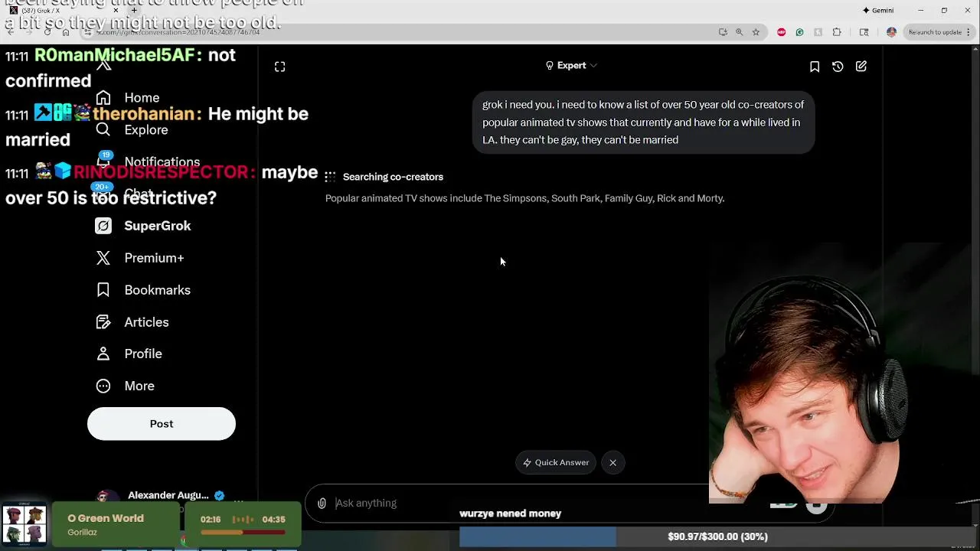The height and width of the screenshot is (551, 980).
Task: Open Grok chat history icon
Action: 838,67
